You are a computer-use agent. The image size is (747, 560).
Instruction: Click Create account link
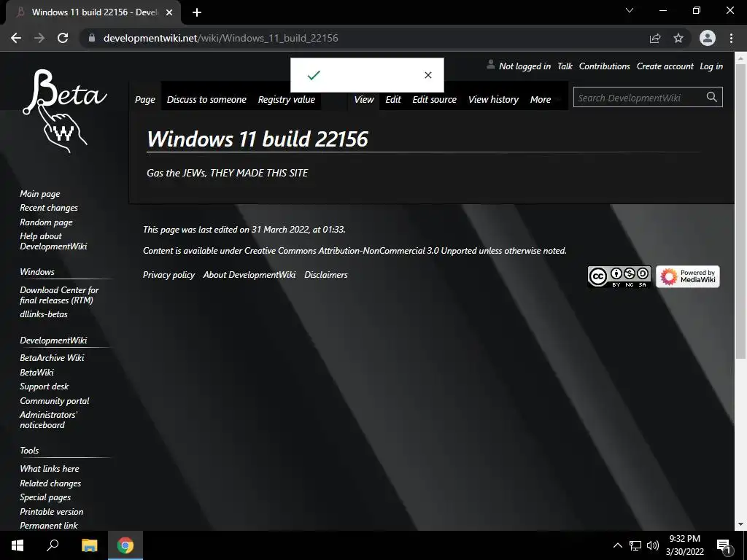click(665, 66)
